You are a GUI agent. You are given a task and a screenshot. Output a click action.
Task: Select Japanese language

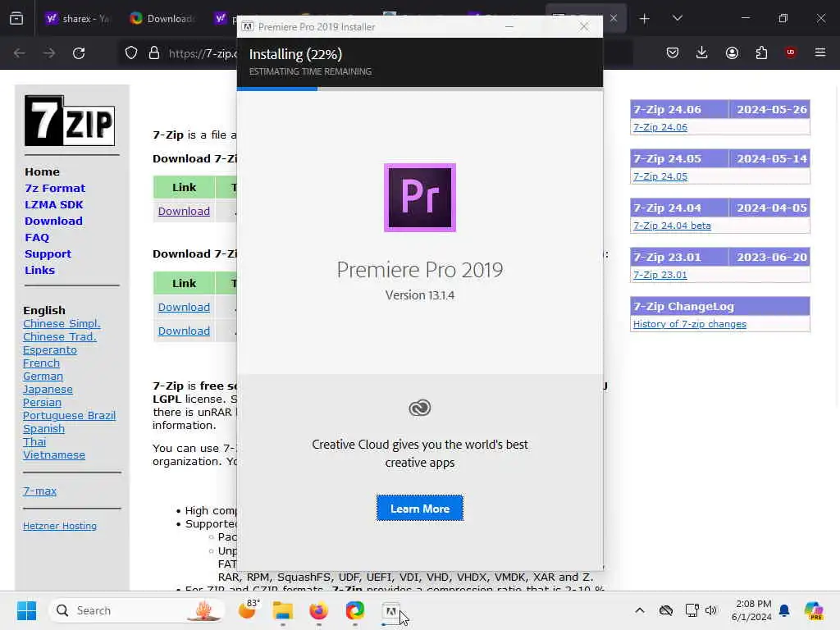click(x=48, y=390)
